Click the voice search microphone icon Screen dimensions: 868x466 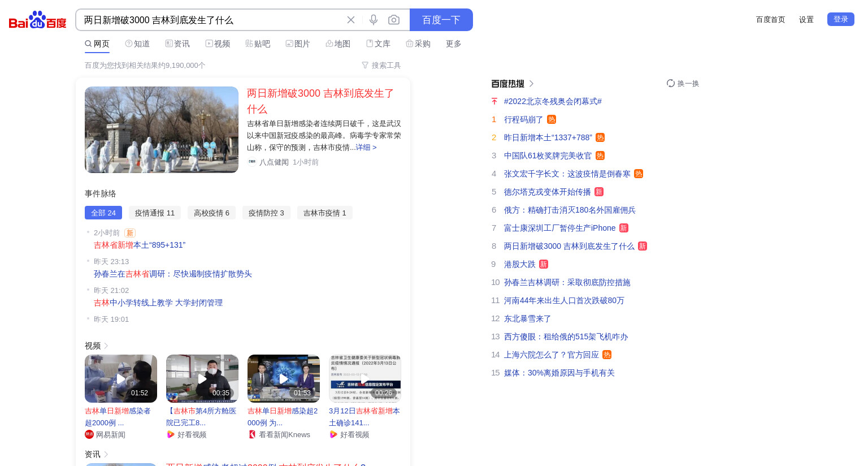pyautogui.click(x=374, y=20)
